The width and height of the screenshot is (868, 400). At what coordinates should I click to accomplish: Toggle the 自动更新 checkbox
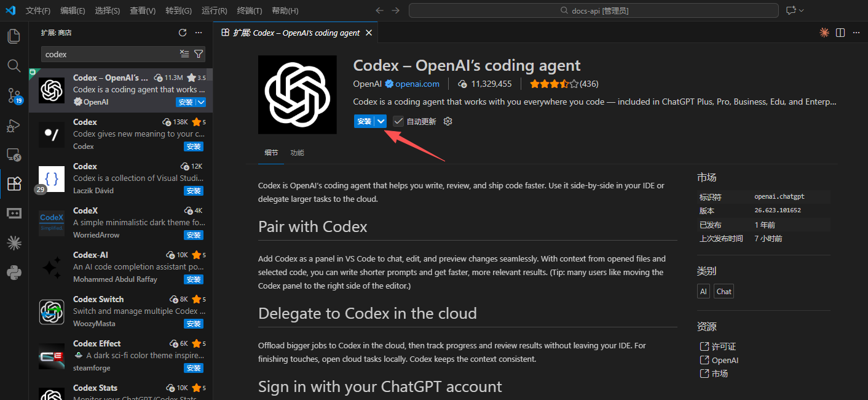(x=398, y=121)
